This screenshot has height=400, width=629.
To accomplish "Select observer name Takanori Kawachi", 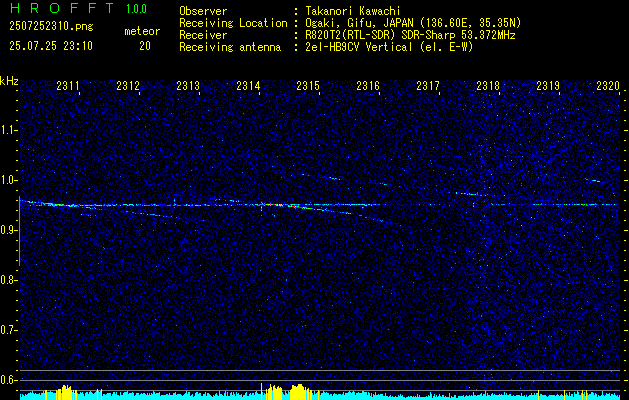I will tap(353, 11).
